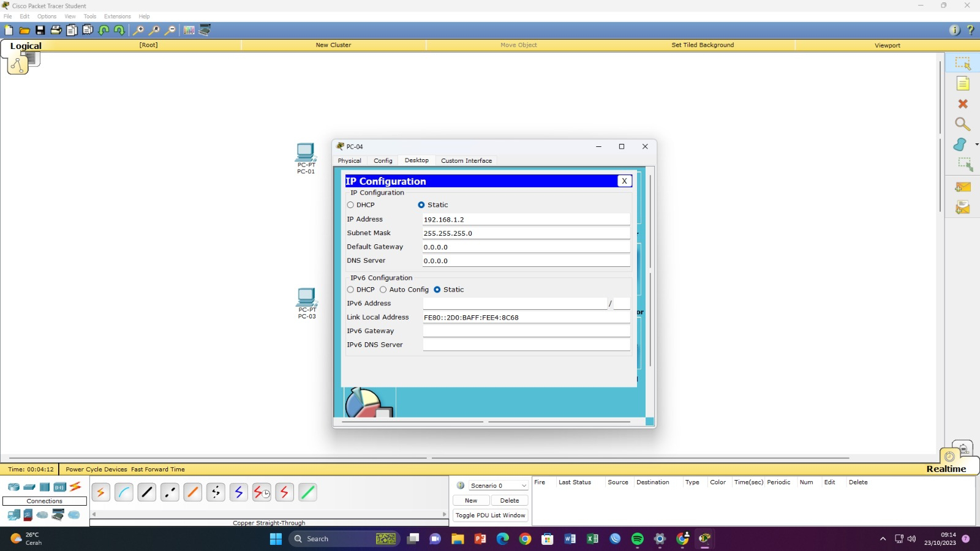This screenshot has height=551, width=980.
Task: Select Auto Config for IPv6
Action: click(383, 290)
